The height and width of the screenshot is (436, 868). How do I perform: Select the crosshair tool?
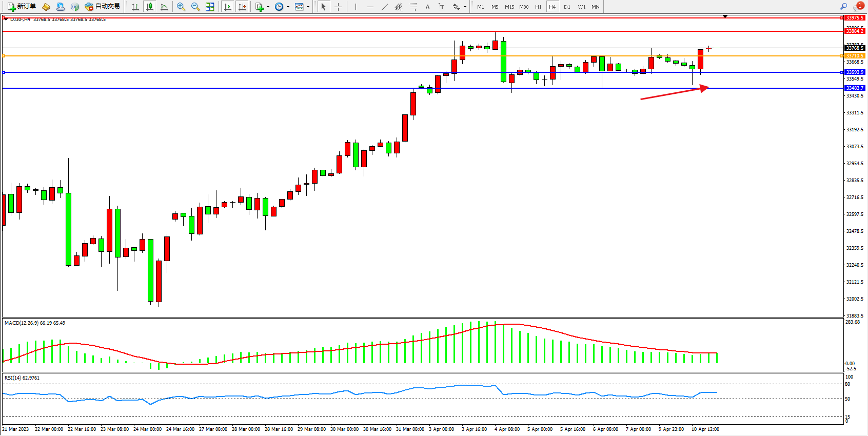tap(338, 7)
